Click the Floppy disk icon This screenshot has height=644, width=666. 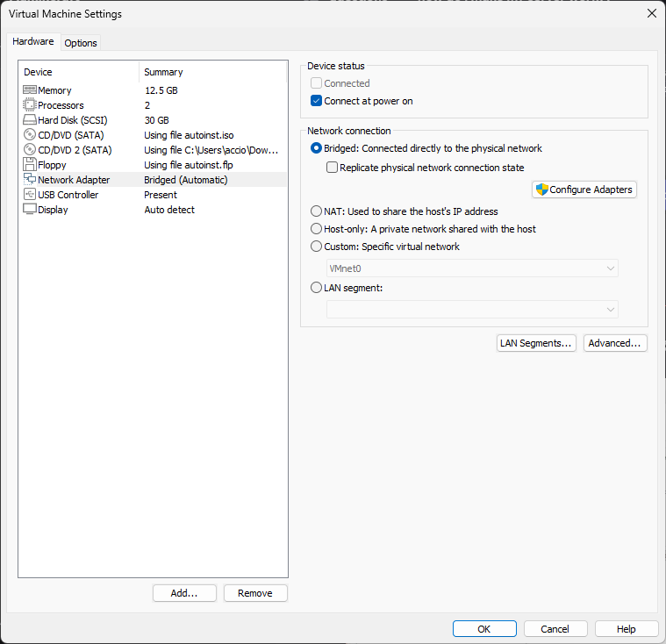[x=29, y=164]
